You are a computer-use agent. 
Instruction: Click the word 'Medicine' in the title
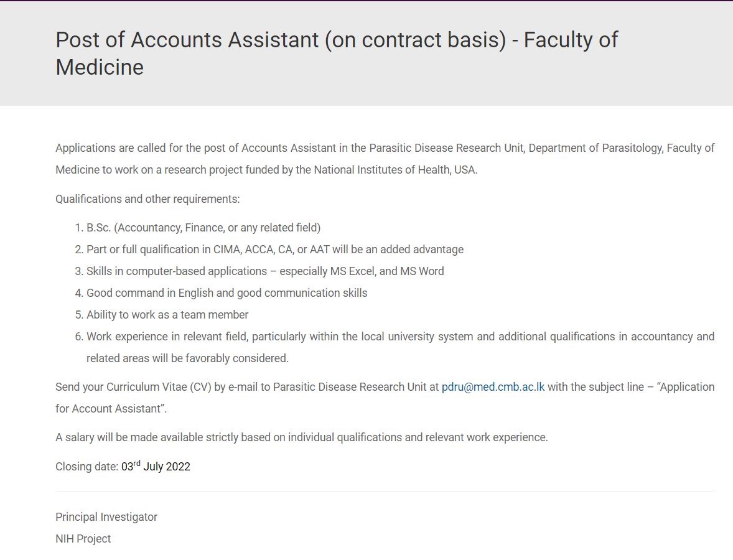click(100, 67)
